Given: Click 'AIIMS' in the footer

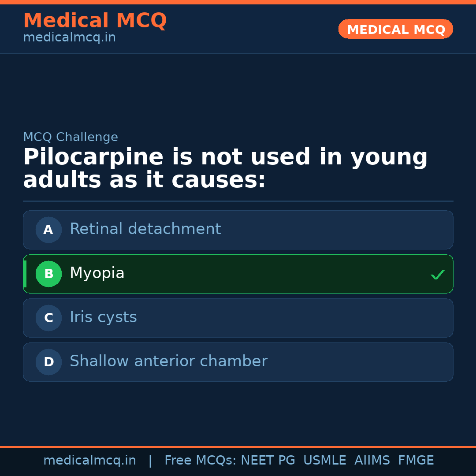Looking at the screenshot, I should coord(372,461).
